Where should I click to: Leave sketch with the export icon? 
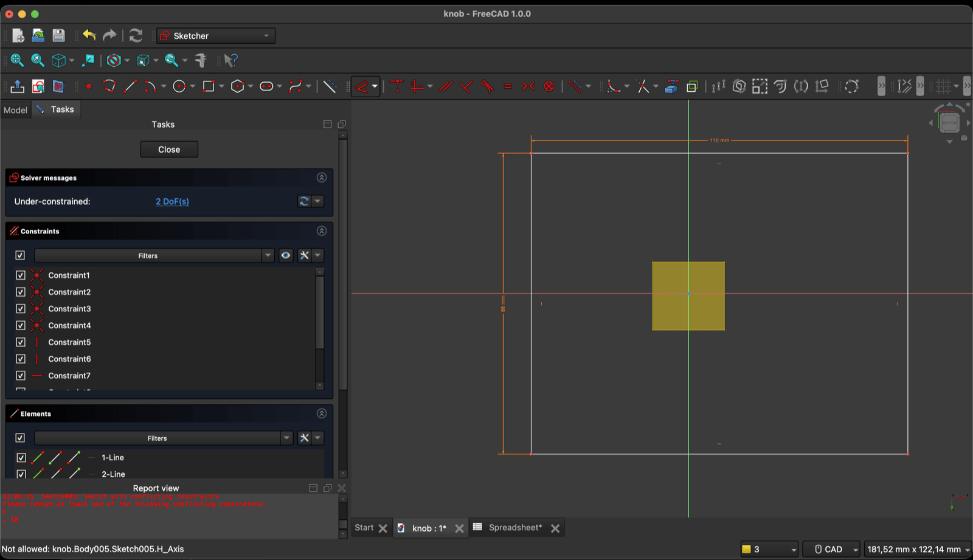coord(18,86)
